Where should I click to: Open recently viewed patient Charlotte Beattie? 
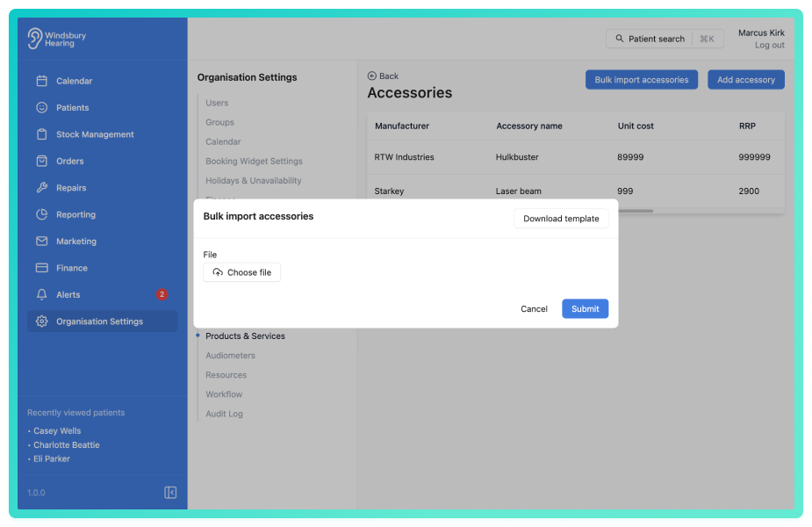[x=67, y=444]
